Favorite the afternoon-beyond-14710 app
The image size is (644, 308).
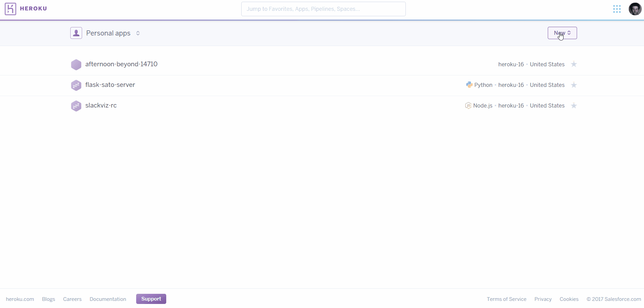tap(574, 64)
